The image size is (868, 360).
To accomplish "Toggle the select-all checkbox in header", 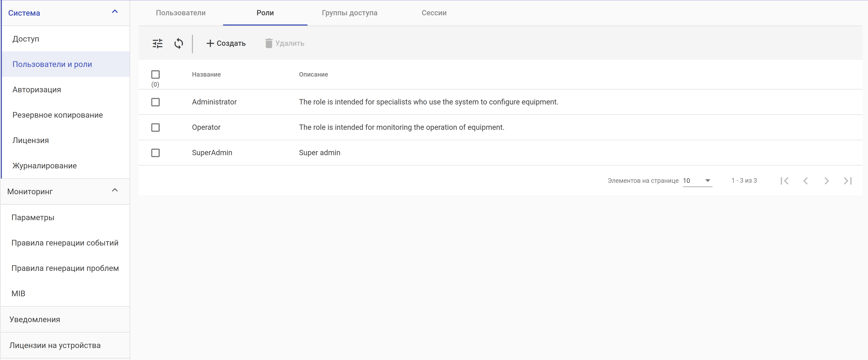I will [155, 74].
